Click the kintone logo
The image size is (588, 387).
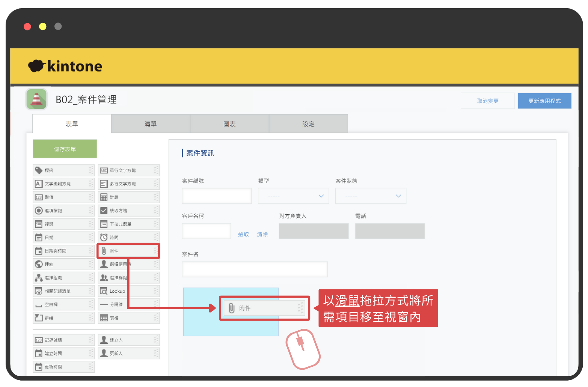tap(65, 66)
